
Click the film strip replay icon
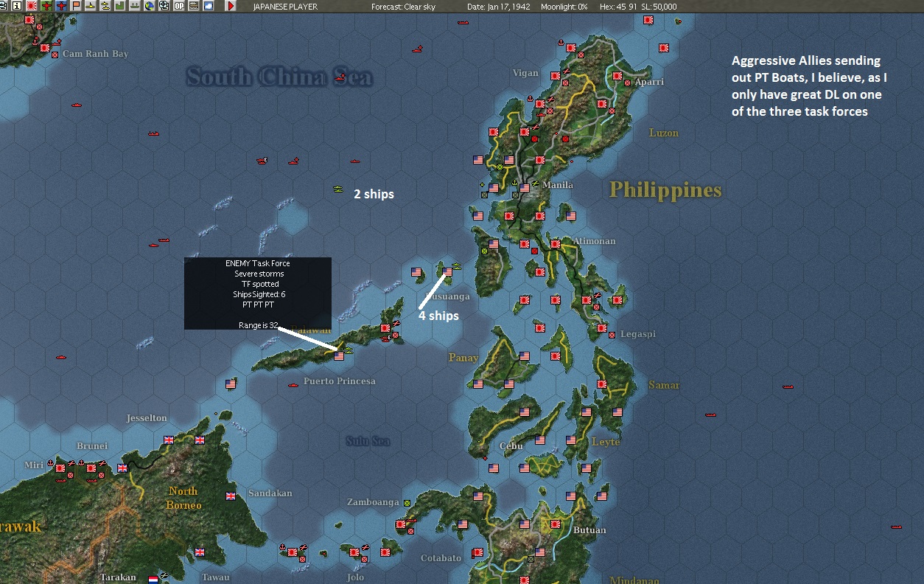[194, 6]
